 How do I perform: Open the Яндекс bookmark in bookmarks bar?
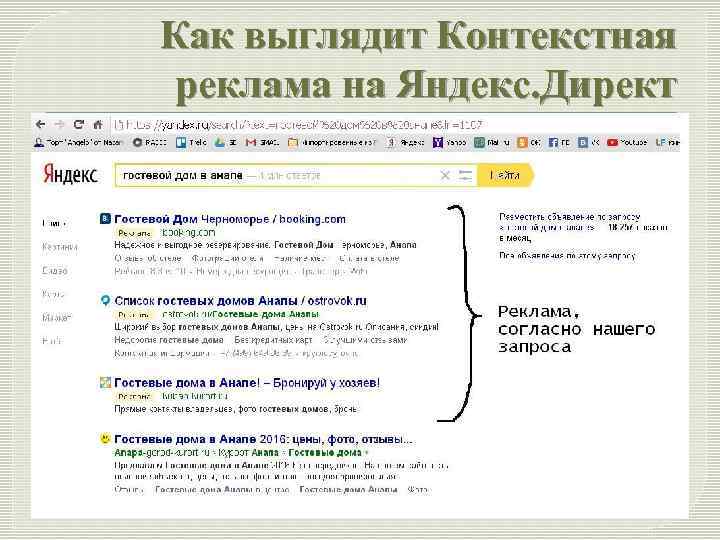pos(405,143)
